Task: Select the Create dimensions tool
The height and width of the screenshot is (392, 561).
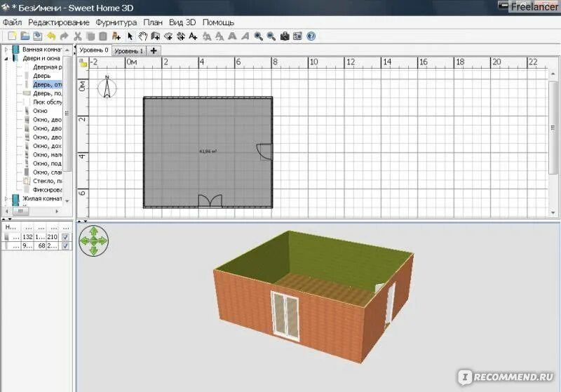Action: tap(181, 36)
